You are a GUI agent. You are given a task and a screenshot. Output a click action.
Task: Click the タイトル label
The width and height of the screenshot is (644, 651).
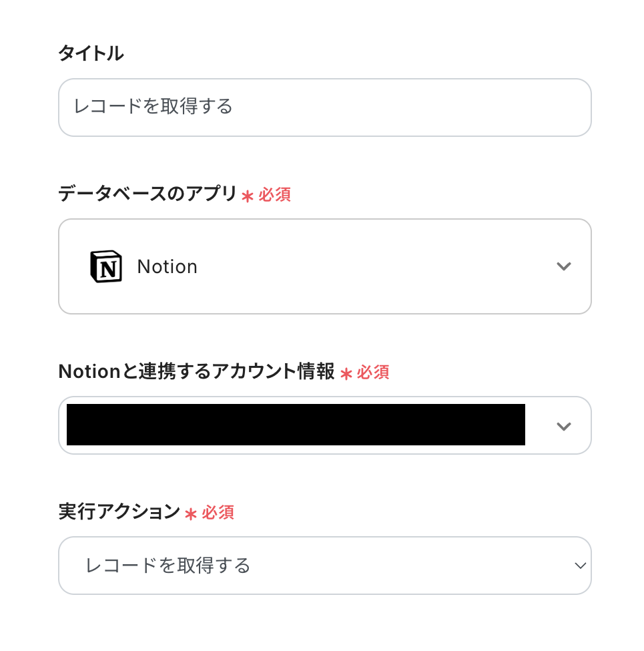[x=91, y=54]
